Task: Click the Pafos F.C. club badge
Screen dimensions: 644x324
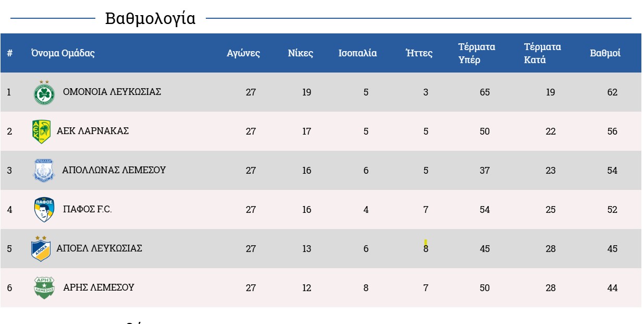Action: point(44,210)
